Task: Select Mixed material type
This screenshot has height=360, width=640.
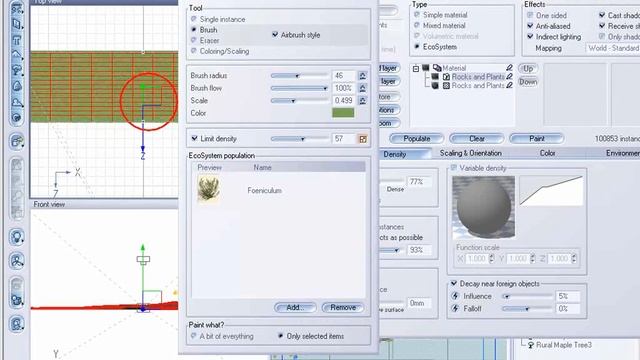Action: pyautogui.click(x=417, y=25)
